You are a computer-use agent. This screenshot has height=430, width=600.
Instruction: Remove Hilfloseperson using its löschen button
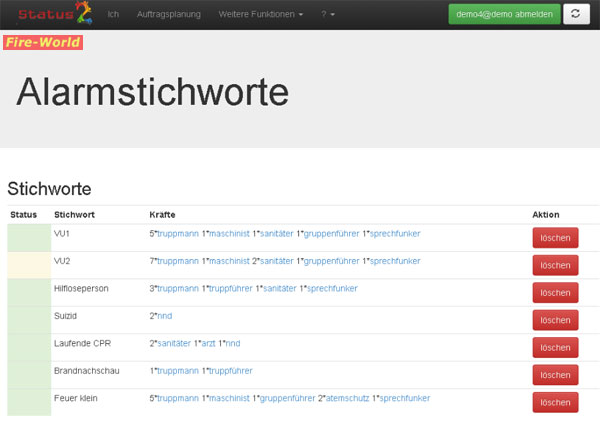click(x=555, y=293)
